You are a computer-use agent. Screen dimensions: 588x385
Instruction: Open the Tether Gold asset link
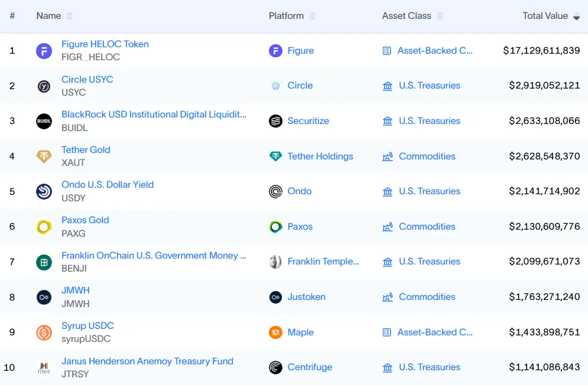(86, 150)
